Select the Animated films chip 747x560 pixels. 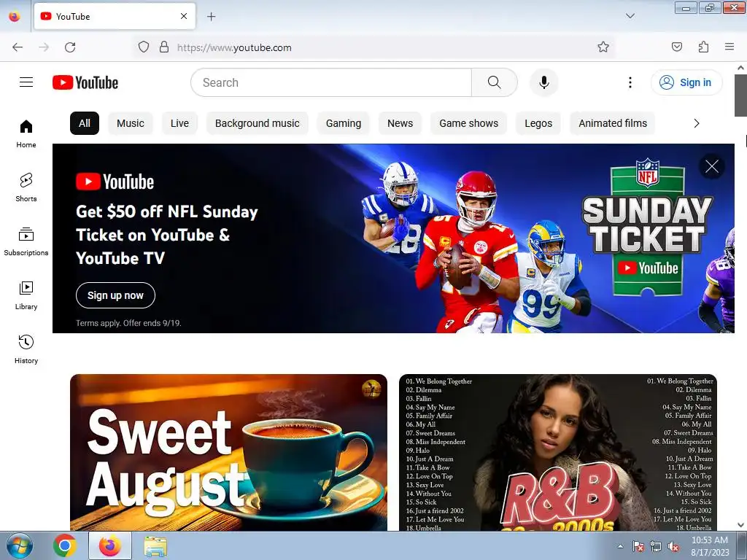point(613,123)
